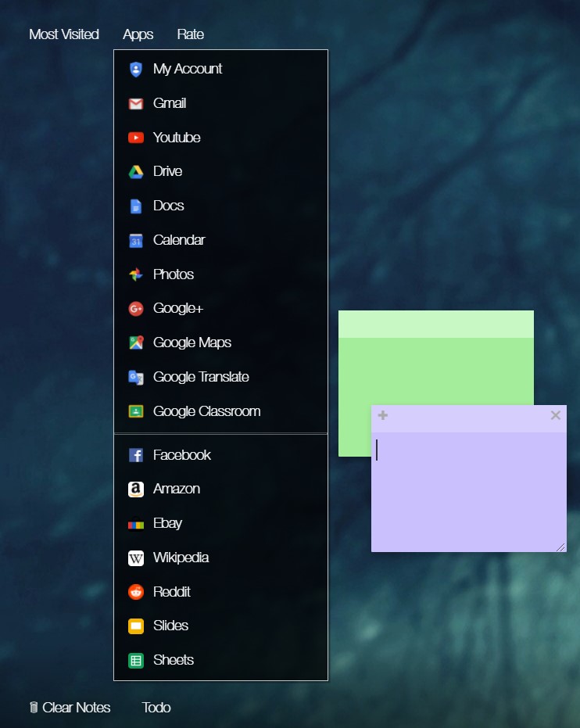Click inside the purple note text area
580x728 pixels.
[x=469, y=492]
